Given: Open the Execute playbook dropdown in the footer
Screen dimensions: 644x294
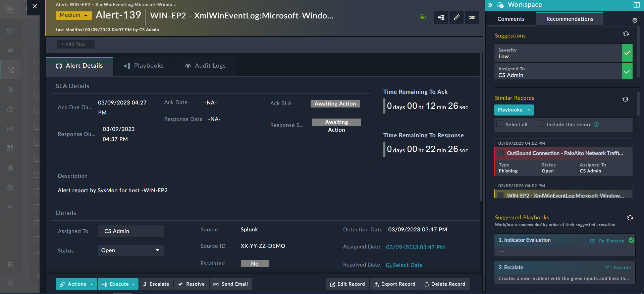Looking at the screenshot, I should pyautogui.click(x=118, y=284).
